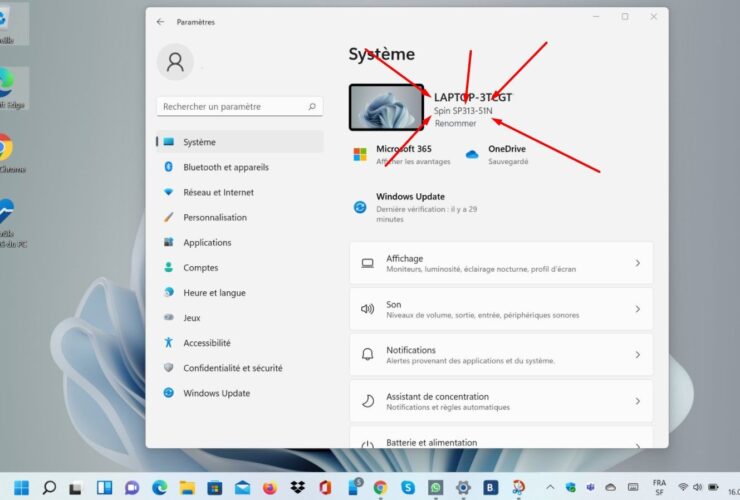740x500 pixels.
Task: Open Applications settings
Action: coord(240,242)
